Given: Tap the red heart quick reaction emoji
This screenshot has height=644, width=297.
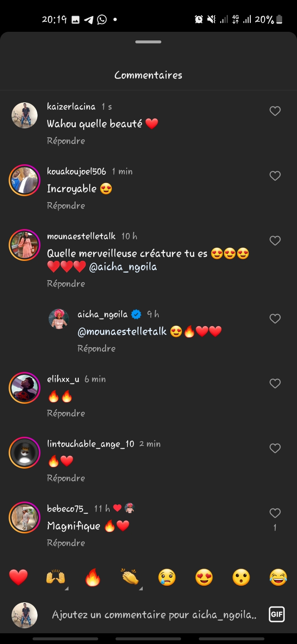Looking at the screenshot, I should [19, 577].
